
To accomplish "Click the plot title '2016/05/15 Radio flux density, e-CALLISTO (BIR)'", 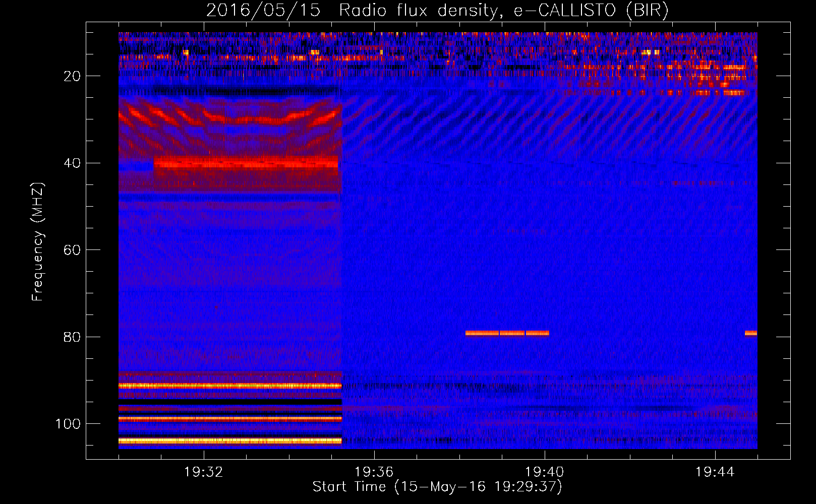I will click(437, 10).
